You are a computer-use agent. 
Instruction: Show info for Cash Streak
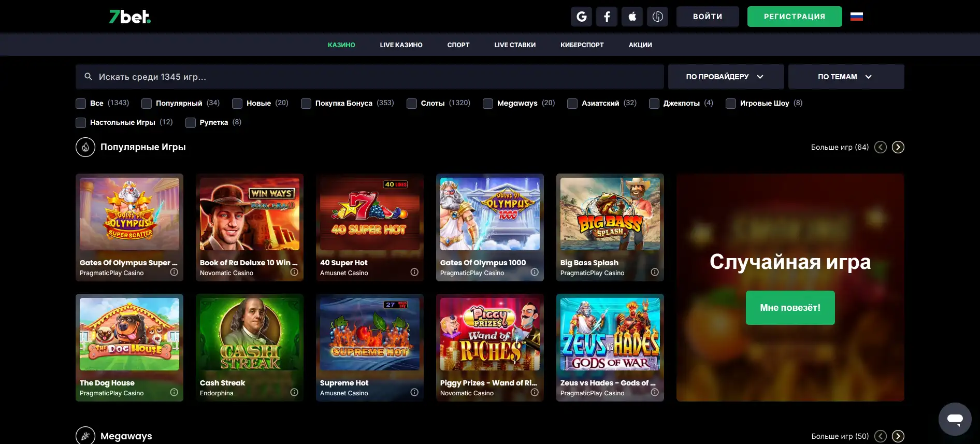tap(294, 392)
